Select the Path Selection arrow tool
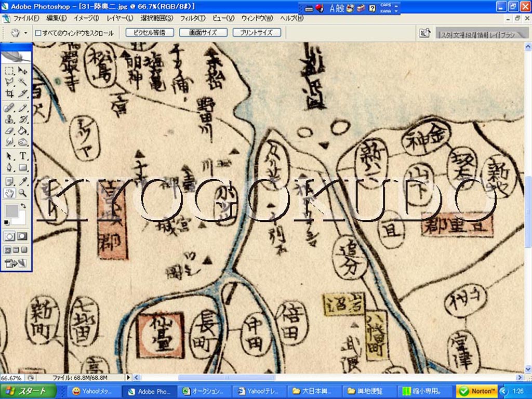The image size is (532, 399). [9, 156]
